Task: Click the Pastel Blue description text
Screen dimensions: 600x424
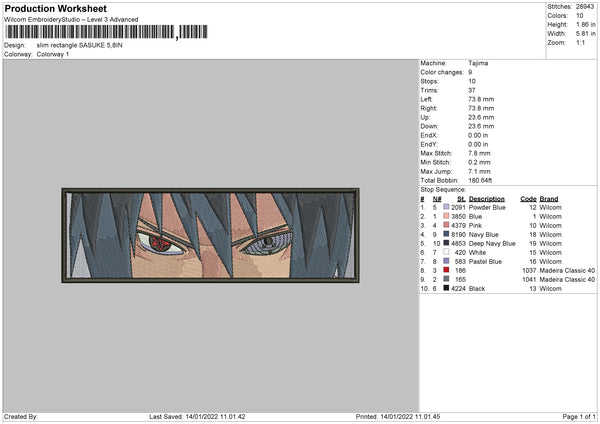Action: [485, 261]
